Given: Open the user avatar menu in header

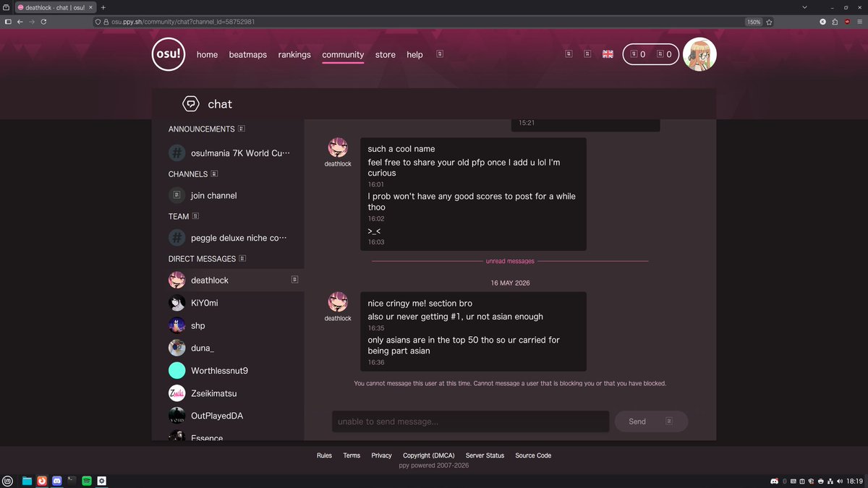Looking at the screenshot, I should [x=699, y=54].
